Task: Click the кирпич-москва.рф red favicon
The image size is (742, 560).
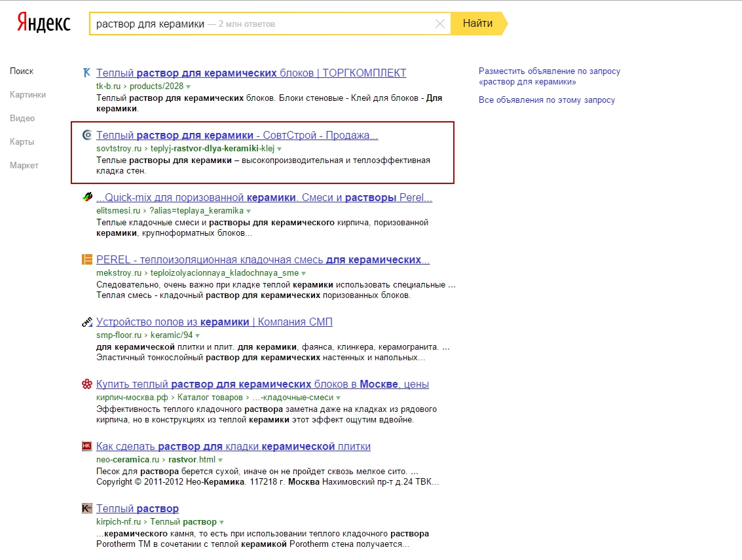Action: click(86, 384)
